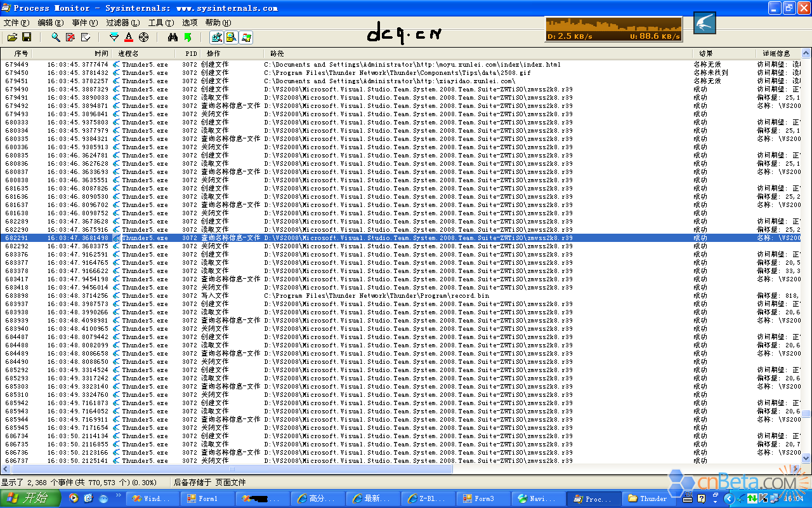Click the 操作 column header

click(x=232, y=53)
